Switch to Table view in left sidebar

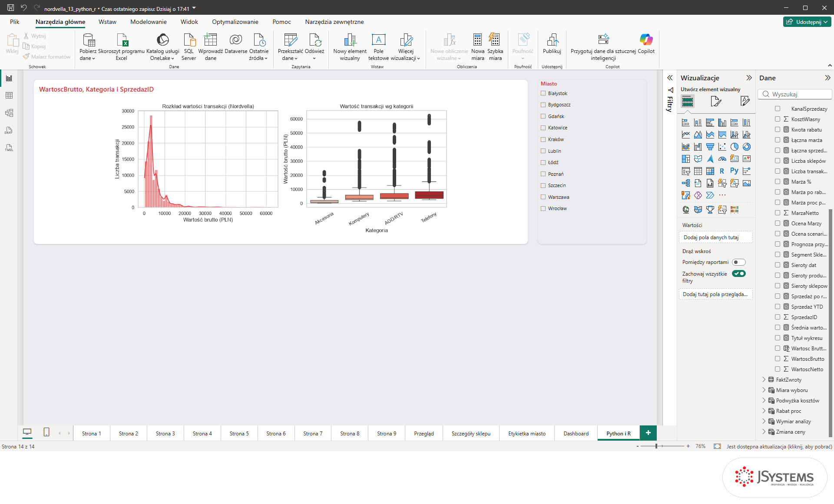click(x=9, y=96)
